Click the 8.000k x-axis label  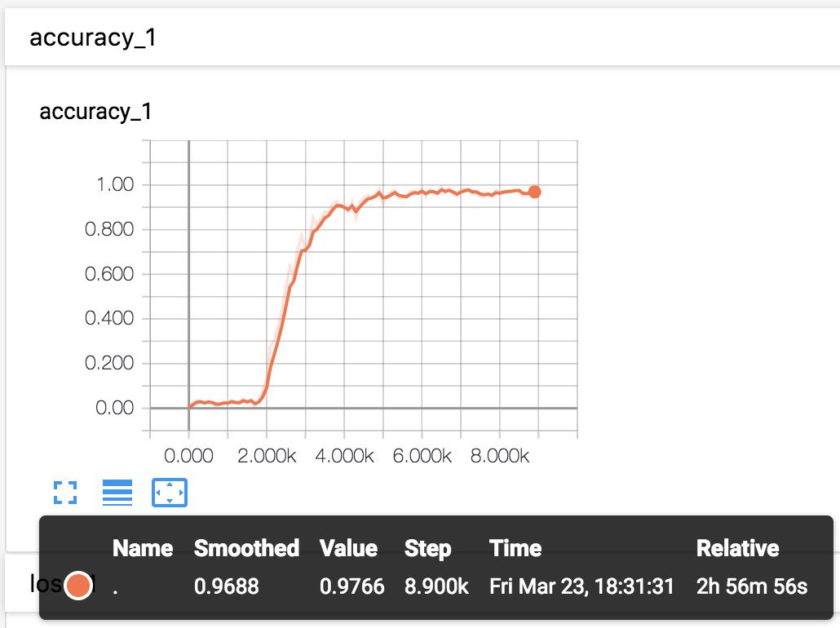pos(500,456)
